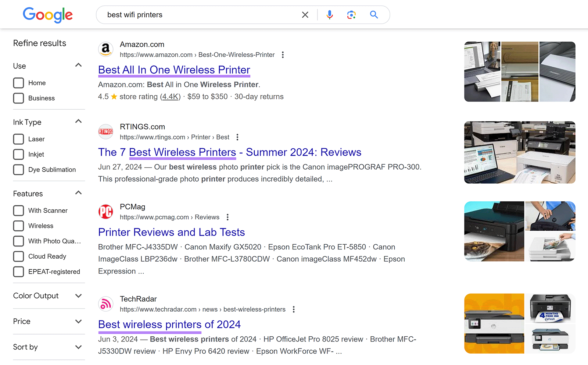588x365 pixels.
Task: Open the three-dot menu on the TechRadar result
Action: (294, 309)
